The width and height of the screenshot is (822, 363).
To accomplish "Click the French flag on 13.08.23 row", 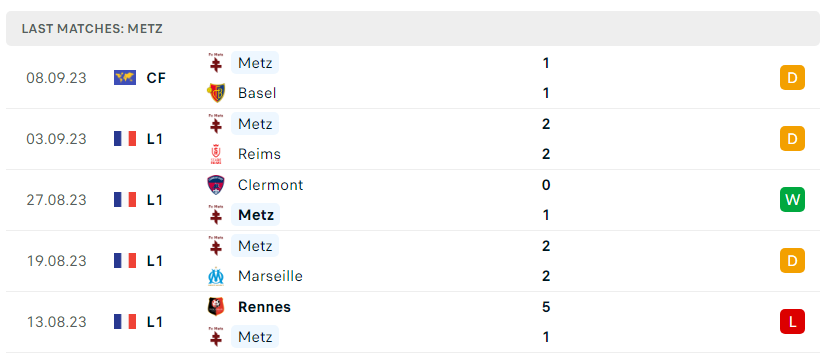I will pos(125,322).
